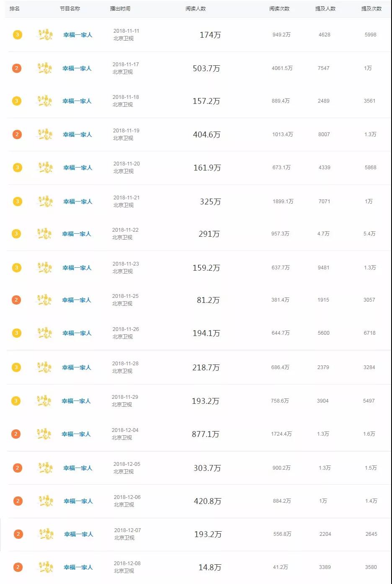Image resolution: width=392 pixels, height=584 pixels.
Task: Click the orange rank badge for 2018-12-04
Action: click(x=16, y=434)
